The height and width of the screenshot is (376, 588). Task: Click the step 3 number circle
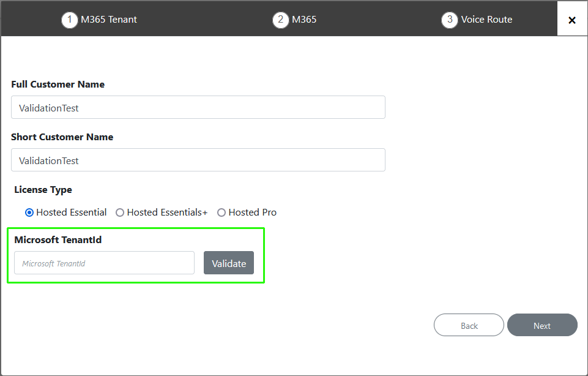coord(450,20)
